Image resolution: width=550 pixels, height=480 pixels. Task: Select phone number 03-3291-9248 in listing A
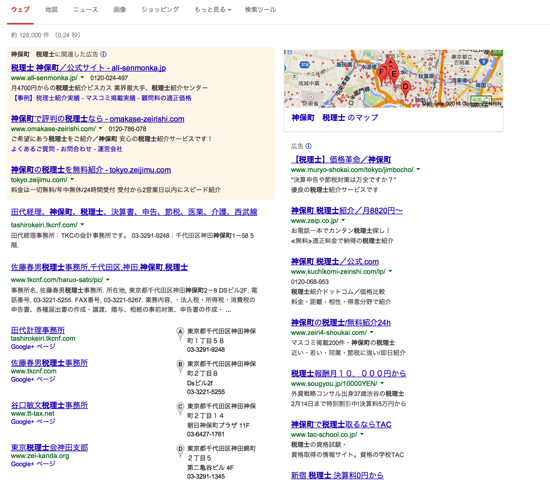206,350
